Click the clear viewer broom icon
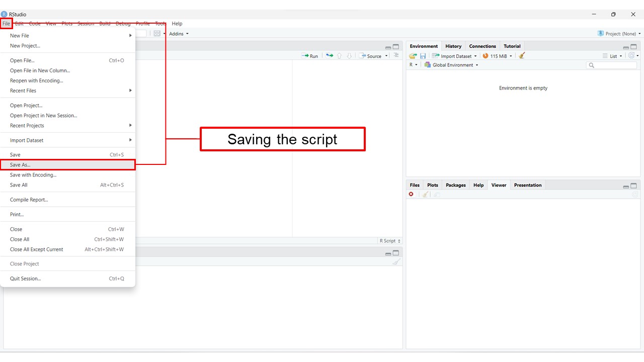Screen dimensions: 644x362 [426, 194]
